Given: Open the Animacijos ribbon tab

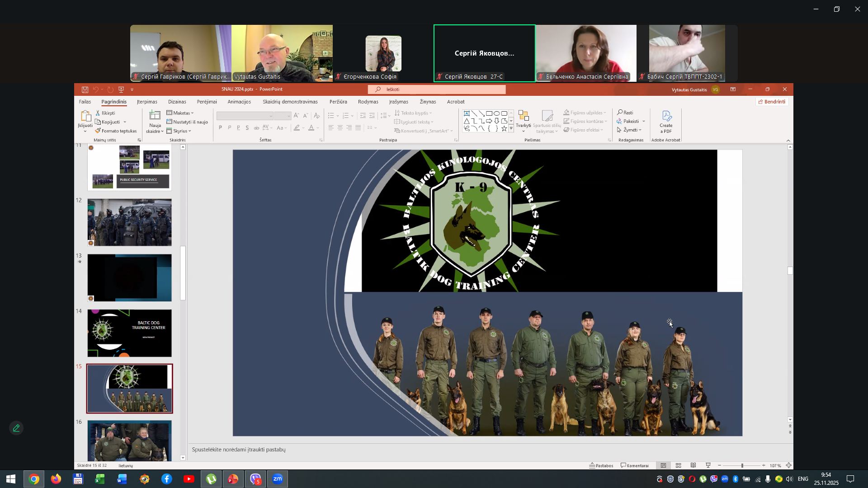Looking at the screenshot, I should point(239,102).
